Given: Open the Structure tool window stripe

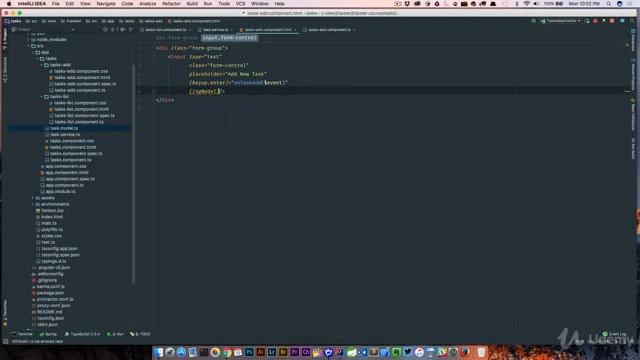Looking at the screenshot, I should click(x=5, y=70).
